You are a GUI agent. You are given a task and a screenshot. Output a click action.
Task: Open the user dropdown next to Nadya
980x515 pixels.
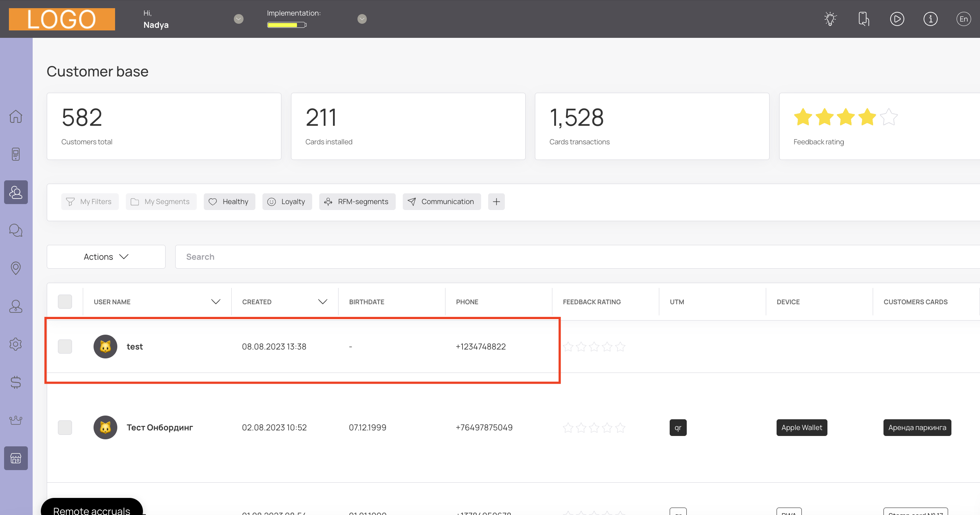click(x=239, y=19)
